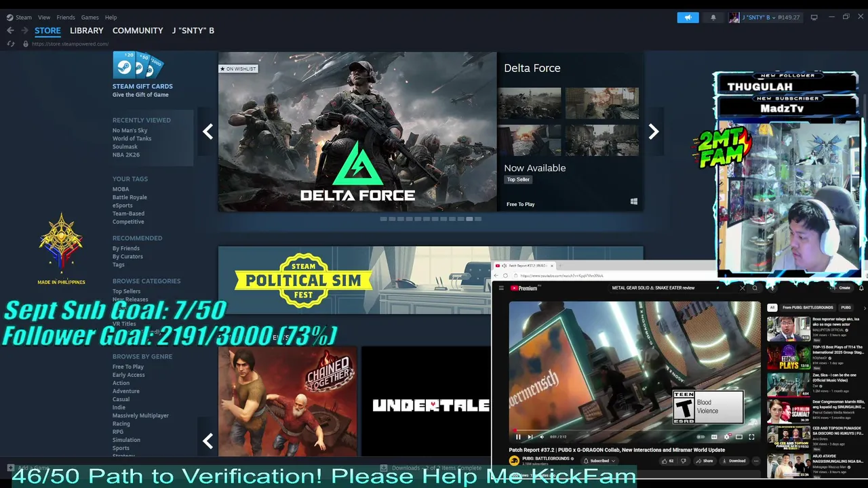Viewport: 868px width, 488px height.
Task: Open Steam notifications bell
Action: 713,18
